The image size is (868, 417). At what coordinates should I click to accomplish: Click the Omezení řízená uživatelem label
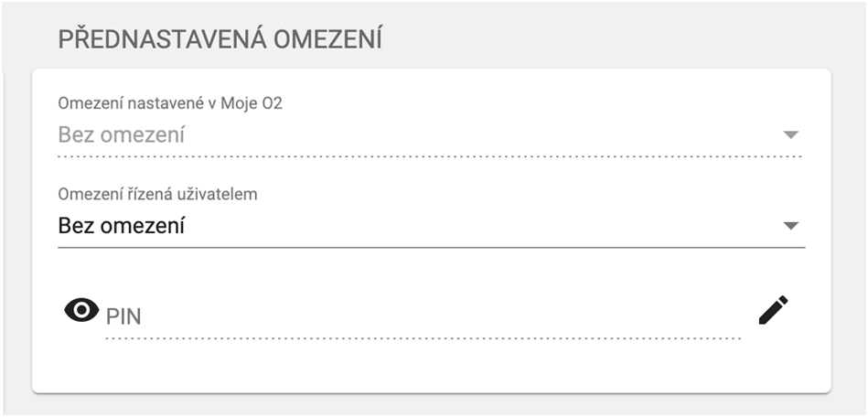coord(157,194)
